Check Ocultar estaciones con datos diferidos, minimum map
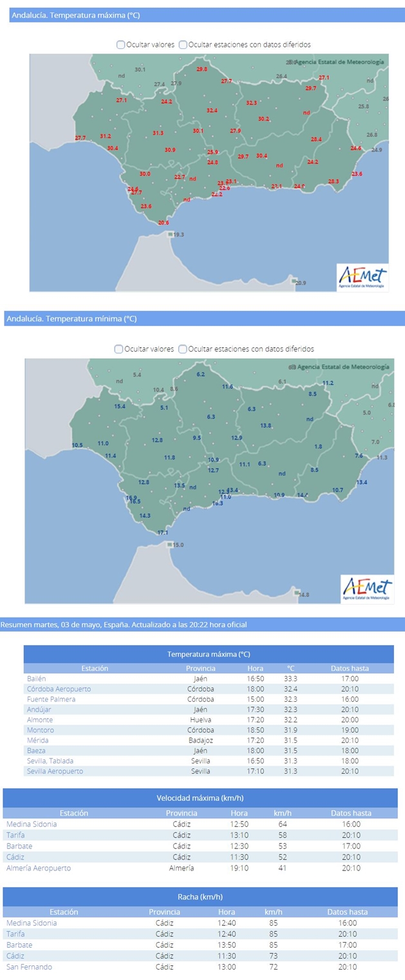Screen dimensions: 405x980 click(x=183, y=349)
